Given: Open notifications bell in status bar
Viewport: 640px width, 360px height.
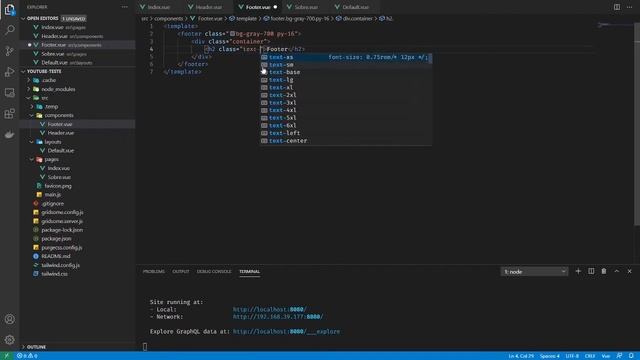Looking at the screenshot, I should (x=631, y=356).
